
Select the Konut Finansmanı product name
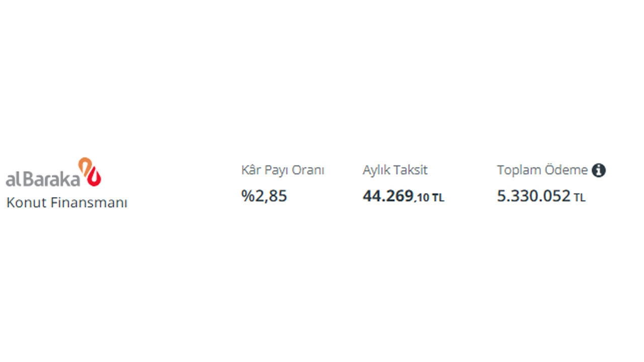coord(66,203)
